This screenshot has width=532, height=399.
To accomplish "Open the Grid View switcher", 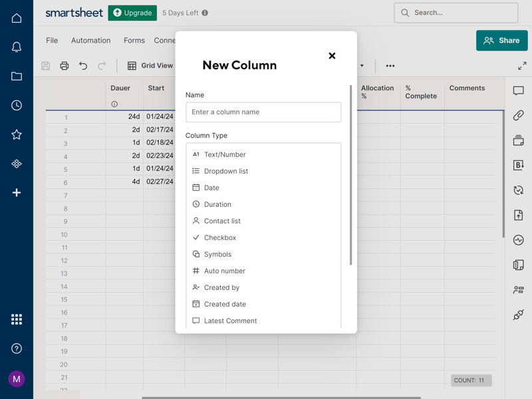I will click(150, 65).
